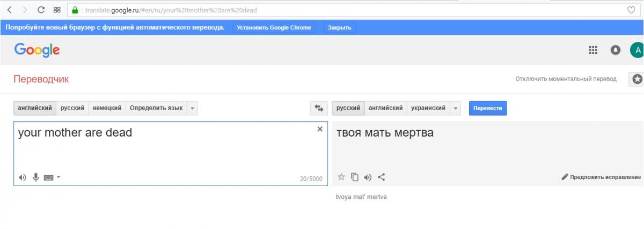Expand source language dropdown arrow
The image size is (644, 229).
coord(193,108)
